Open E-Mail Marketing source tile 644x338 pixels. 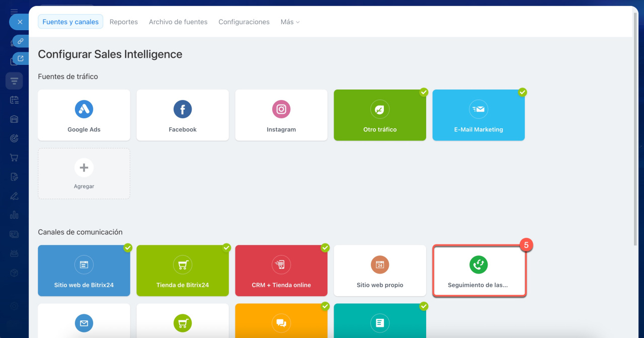pos(478,115)
